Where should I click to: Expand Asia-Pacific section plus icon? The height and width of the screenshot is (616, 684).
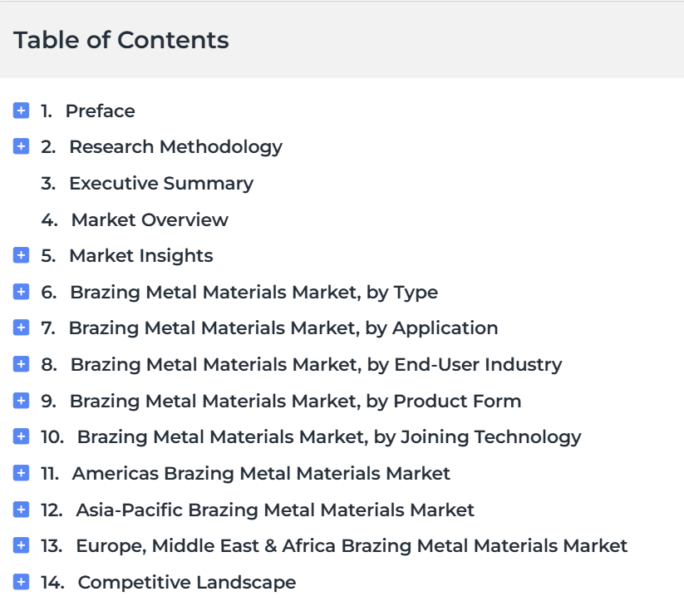(21, 509)
